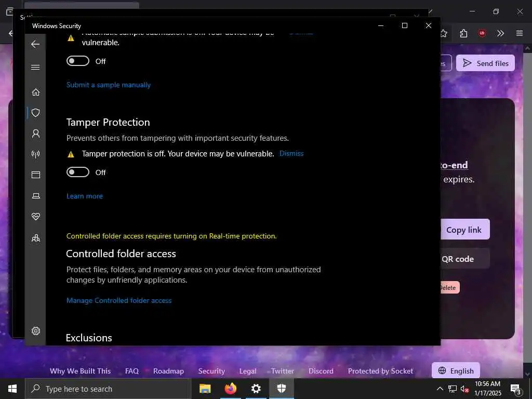This screenshot has width=532, height=399.
Task: Open Discord footer link
Action: click(321, 371)
